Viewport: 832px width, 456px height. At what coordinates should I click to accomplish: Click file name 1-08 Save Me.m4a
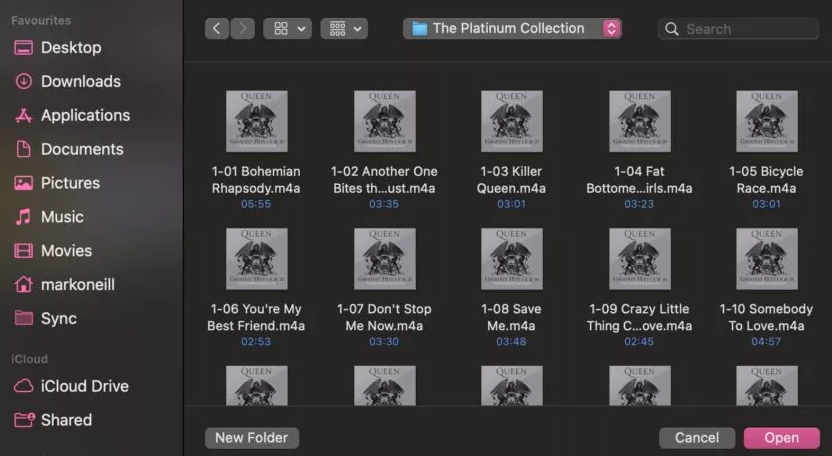511,317
